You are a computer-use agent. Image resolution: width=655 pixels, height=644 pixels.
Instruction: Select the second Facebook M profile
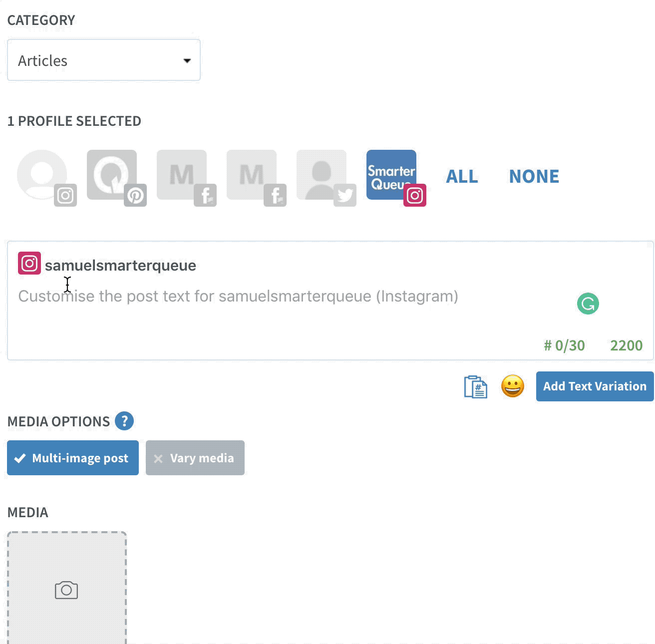tap(252, 175)
